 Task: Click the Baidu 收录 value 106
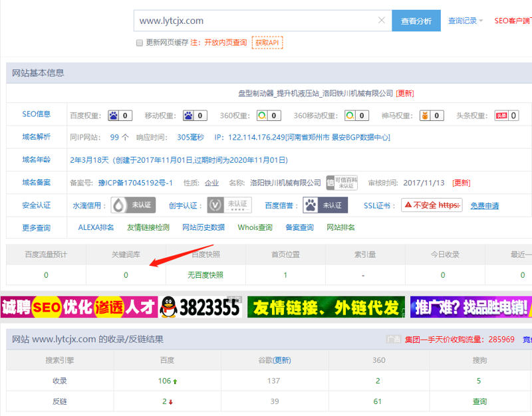click(x=164, y=381)
